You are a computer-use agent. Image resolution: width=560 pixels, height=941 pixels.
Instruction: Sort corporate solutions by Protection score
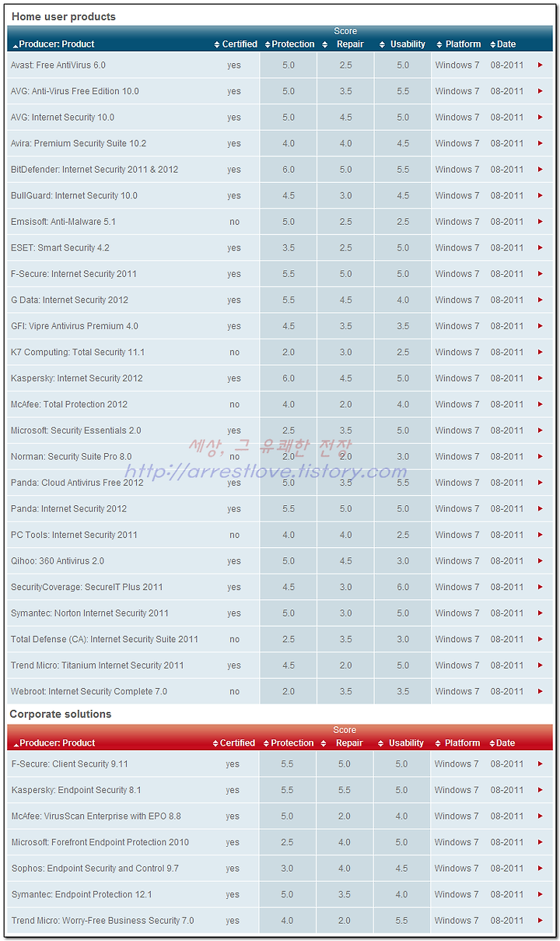coord(289,743)
